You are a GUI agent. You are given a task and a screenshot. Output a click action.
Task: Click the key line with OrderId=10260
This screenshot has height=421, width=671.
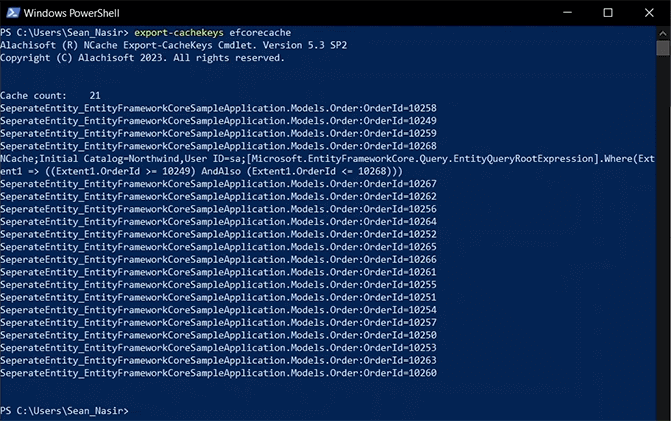tap(218, 373)
